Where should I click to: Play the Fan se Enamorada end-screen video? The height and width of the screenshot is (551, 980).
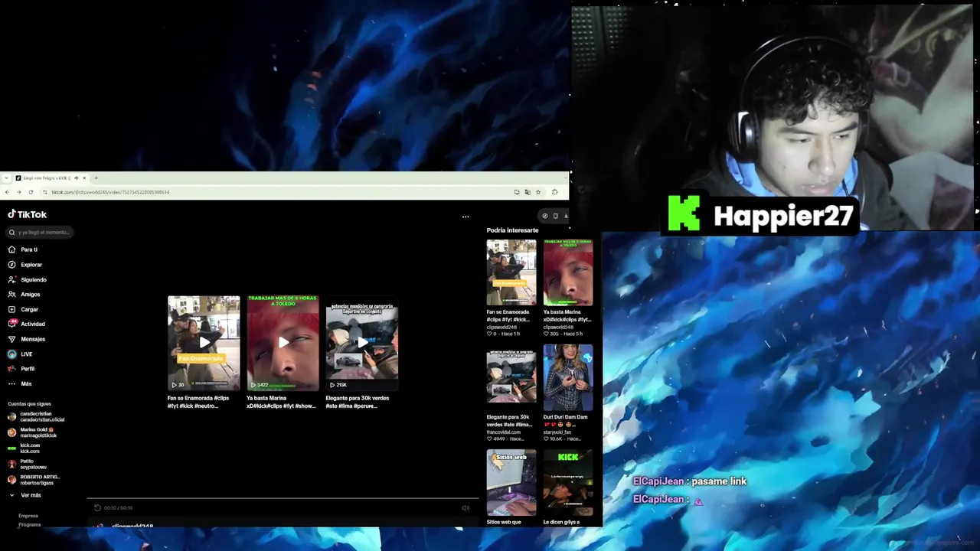coord(204,343)
